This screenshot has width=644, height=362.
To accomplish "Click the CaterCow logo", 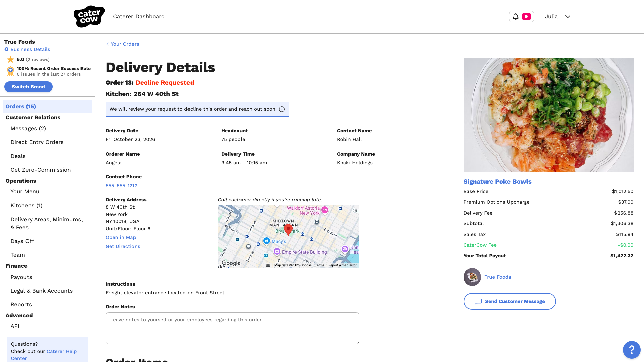I will (89, 16).
